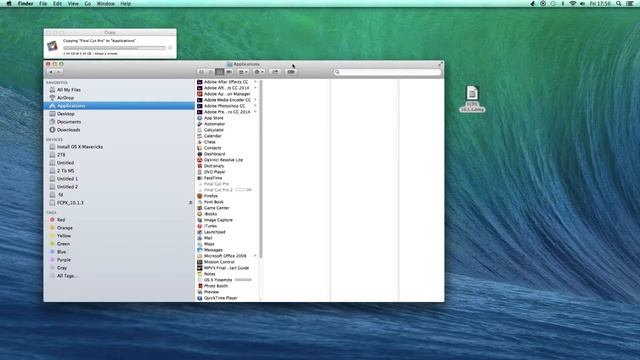Click the Applications list scrollbar
Viewport: 640px width, 360px height.
pos(260,169)
